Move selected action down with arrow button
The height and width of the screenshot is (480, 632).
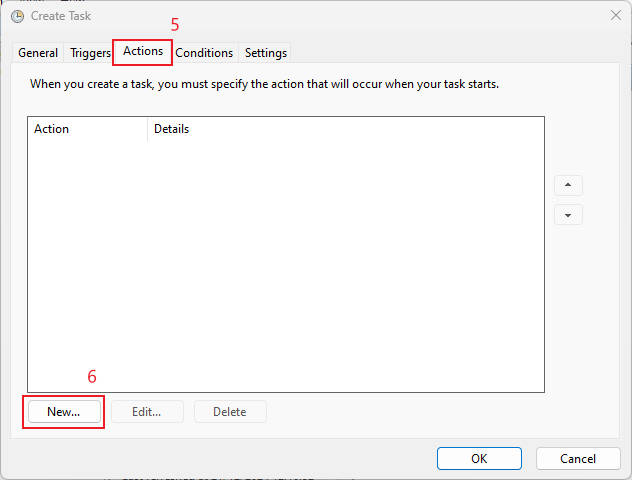[x=568, y=215]
